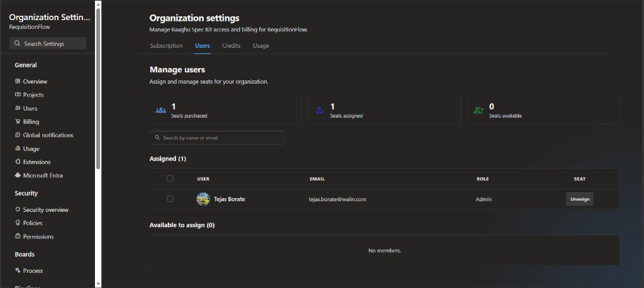Click the email tejas.borate@waiin.com
644x288 pixels.
pyautogui.click(x=338, y=199)
